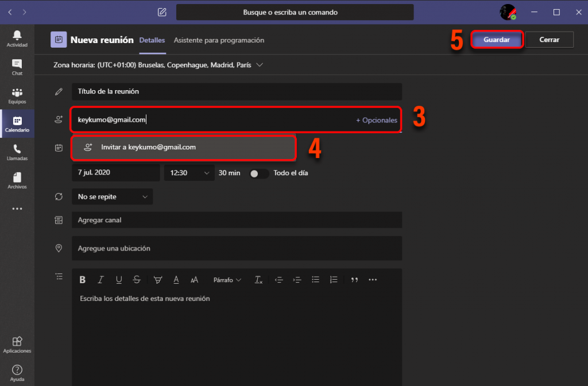Insert a numbered list in the description
Viewport: 588px width, 386px height.
[334, 280]
